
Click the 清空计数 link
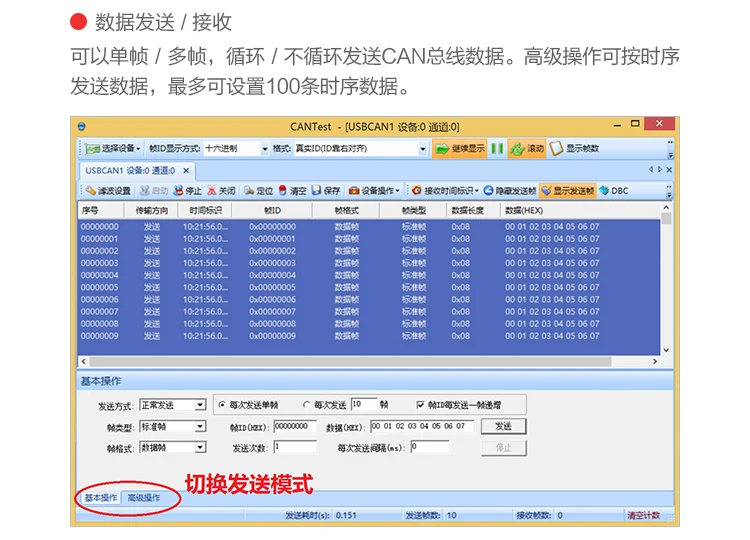pos(643,515)
